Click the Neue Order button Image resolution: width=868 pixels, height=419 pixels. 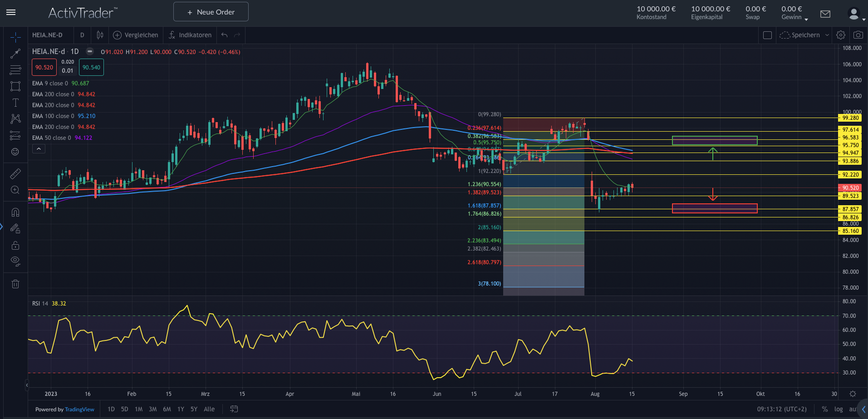pos(211,12)
